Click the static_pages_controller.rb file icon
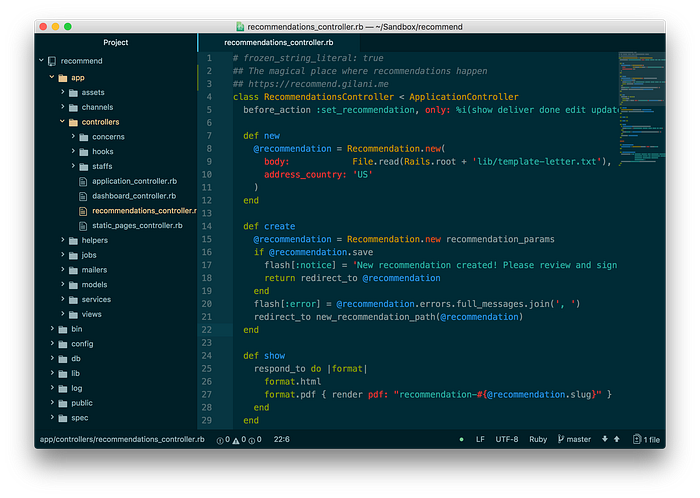 coord(83,225)
